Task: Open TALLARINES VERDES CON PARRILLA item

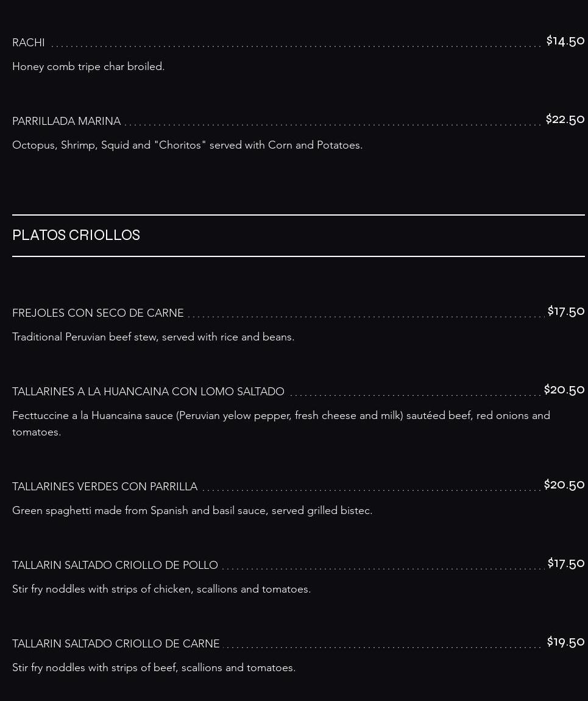Action: pos(105,487)
